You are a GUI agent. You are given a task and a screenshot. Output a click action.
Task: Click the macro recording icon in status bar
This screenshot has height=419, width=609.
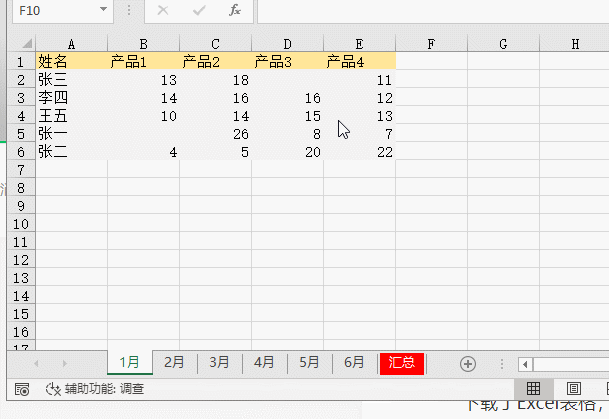pos(22,389)
